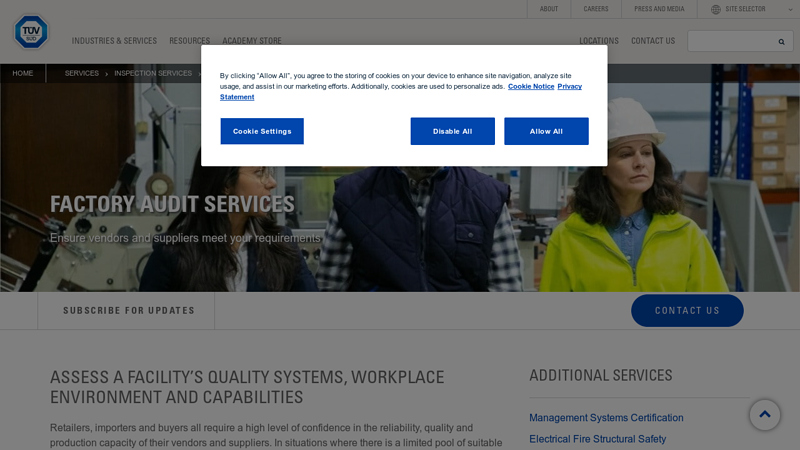The image size is (800, 450).
Task: Click the Additional Services heading
Action: coord(601,376)
